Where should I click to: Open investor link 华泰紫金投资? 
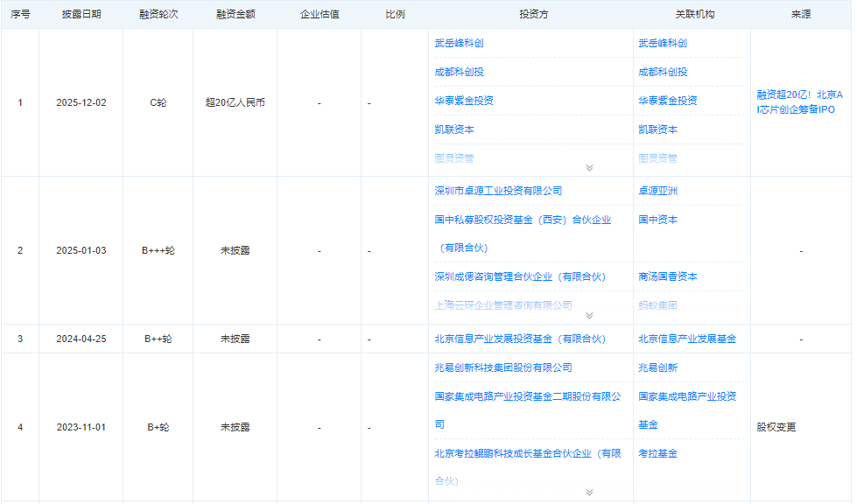463,101
